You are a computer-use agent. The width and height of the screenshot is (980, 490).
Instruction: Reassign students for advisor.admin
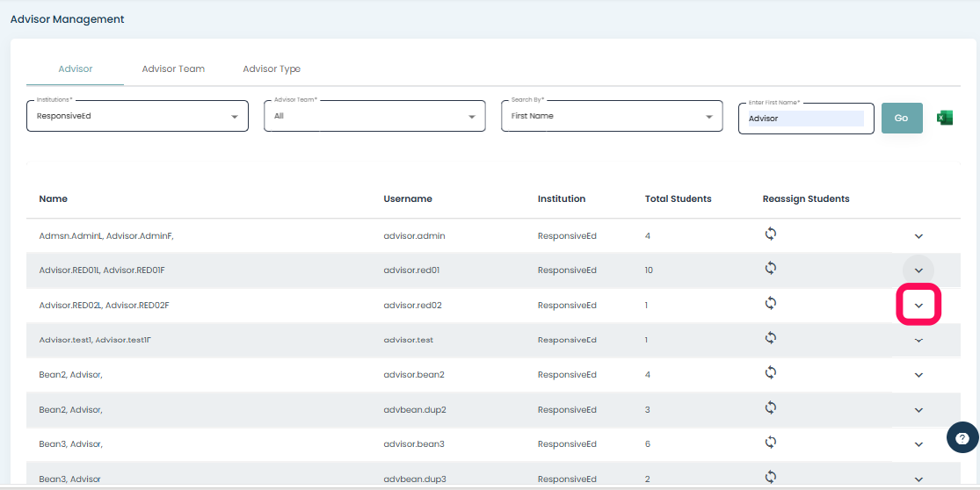tap(771, 234)
